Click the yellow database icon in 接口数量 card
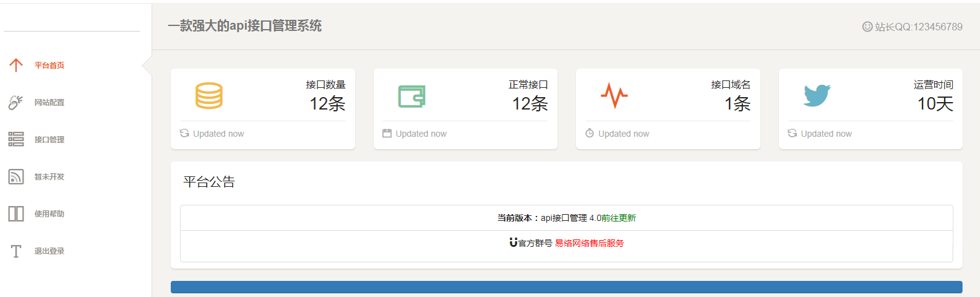This screenshot has width=980, height=297. 209,96
